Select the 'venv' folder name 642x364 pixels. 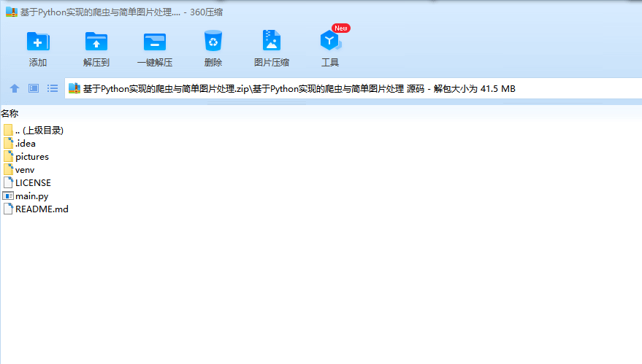25,170
